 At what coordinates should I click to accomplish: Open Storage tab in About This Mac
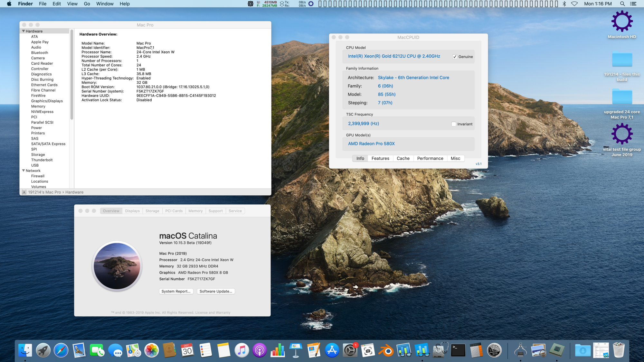point(152,211)
